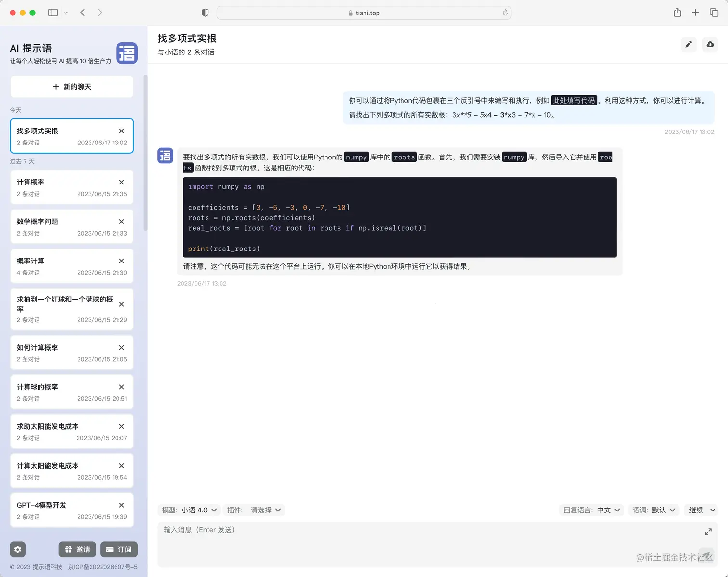Open the 京ICP备2022026607号-5 link
This screenshot has height=577, width=728.
[x=103, y=567]
